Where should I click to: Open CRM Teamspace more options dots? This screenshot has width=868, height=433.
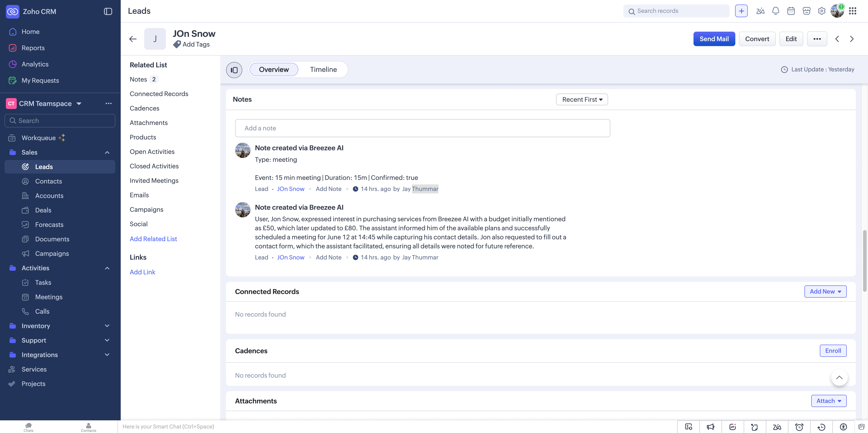click(108, 104)
